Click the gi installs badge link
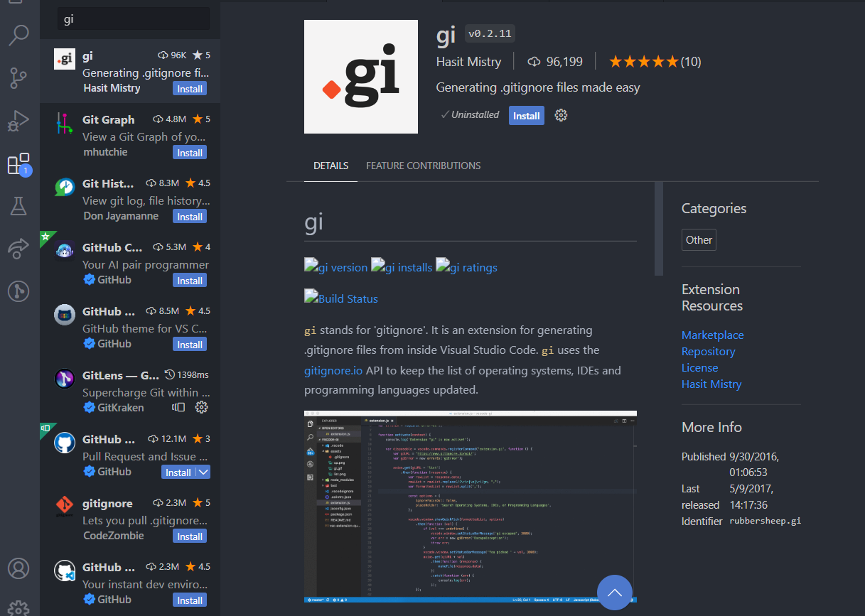Screen dimensions: 865x616 click(402, 266)
